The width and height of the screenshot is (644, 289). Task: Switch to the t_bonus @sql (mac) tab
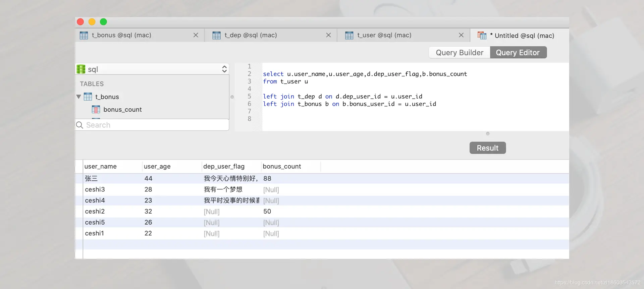140,35
